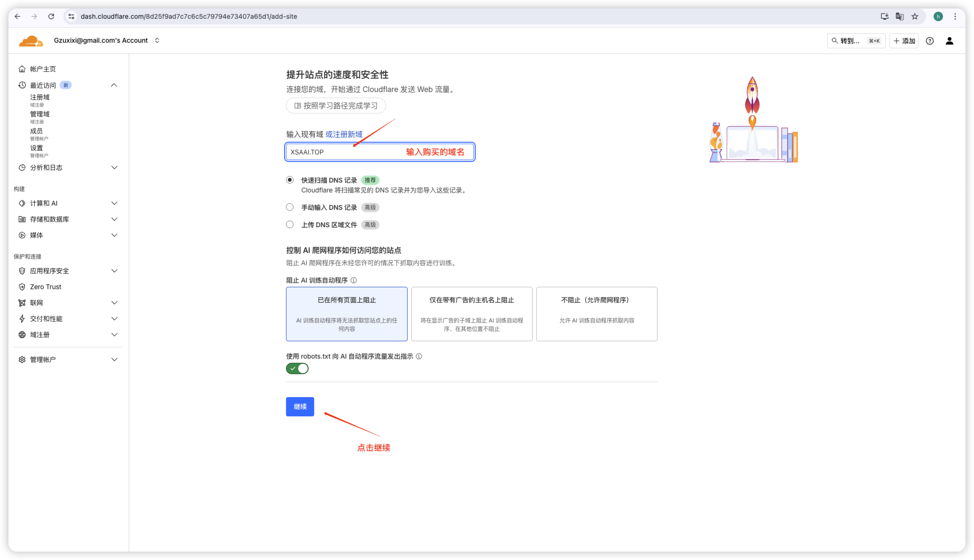Open Zero Trust in sidebar
The image size is (974, 560).
(x=46, y=287)
